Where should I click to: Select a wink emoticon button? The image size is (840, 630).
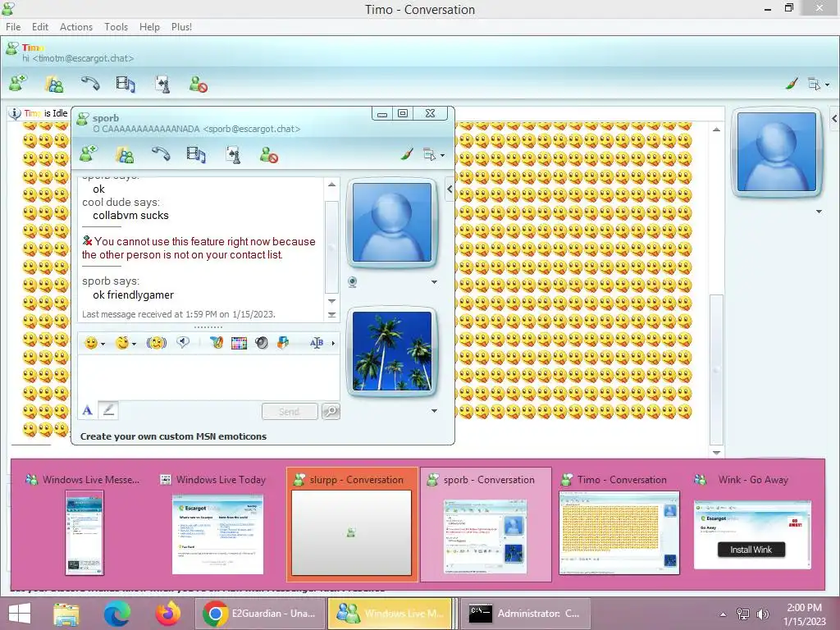[x=122, y=343]
